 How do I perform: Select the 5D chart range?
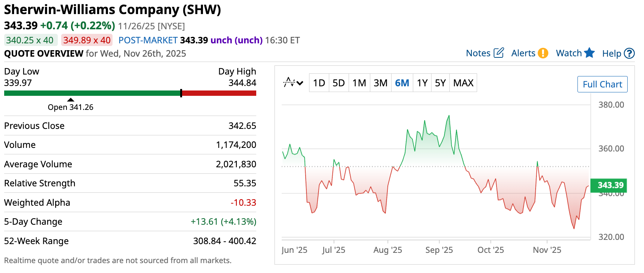338,83
